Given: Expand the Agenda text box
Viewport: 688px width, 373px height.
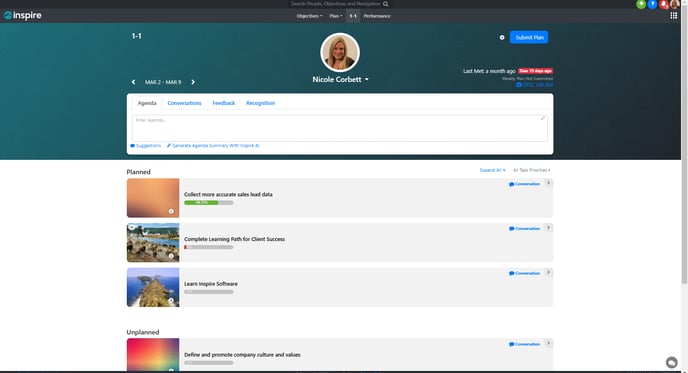Looking at the screenshot, I should [543, 118].
